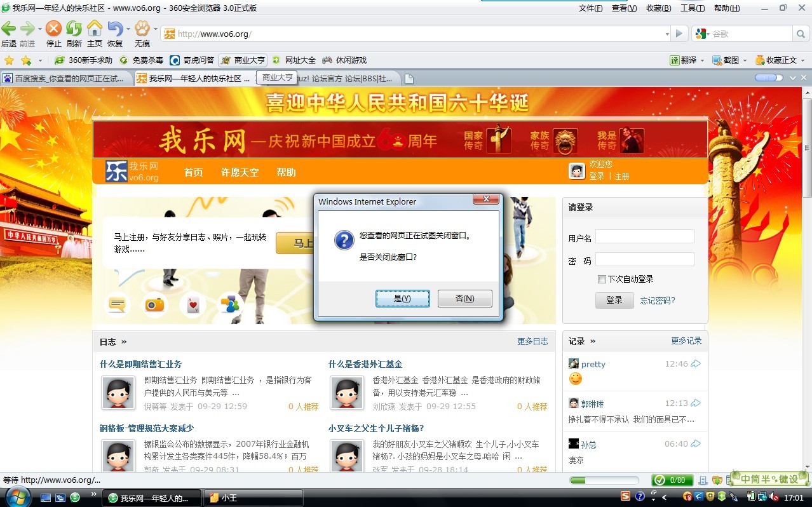Open the 更多日志 link
The image size is (812, 507).
[532, 341]
